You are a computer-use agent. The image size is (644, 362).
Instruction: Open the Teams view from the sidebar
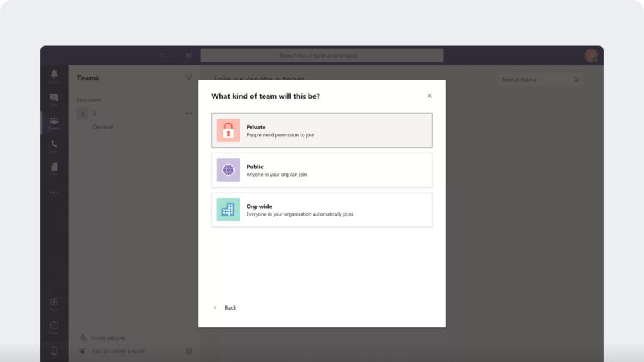(x=53, y=122)
